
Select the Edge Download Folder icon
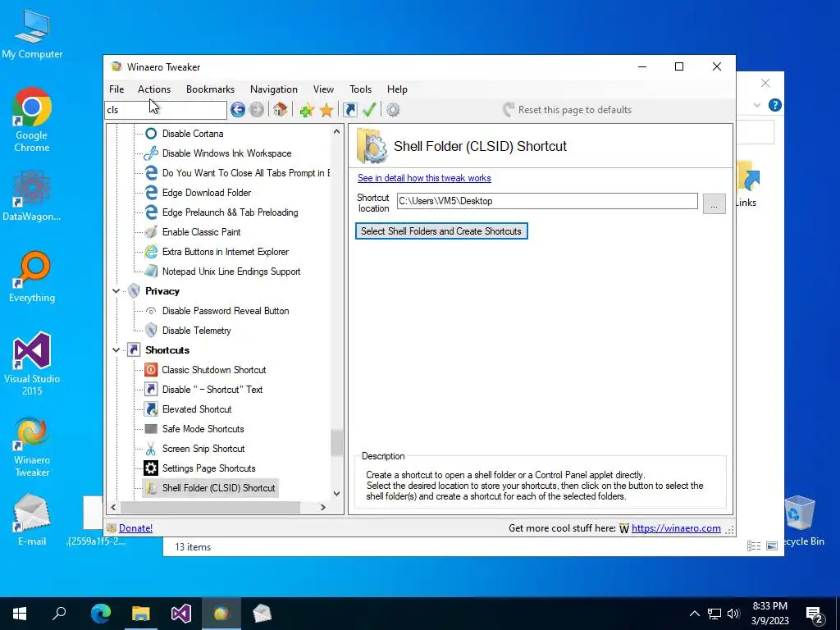point(152,192)
